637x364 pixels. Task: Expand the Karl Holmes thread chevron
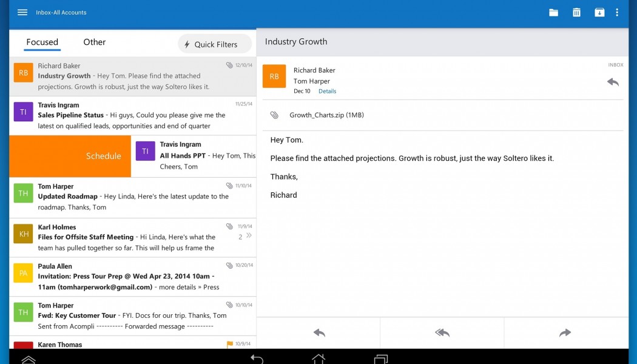[x=248, y=236]
